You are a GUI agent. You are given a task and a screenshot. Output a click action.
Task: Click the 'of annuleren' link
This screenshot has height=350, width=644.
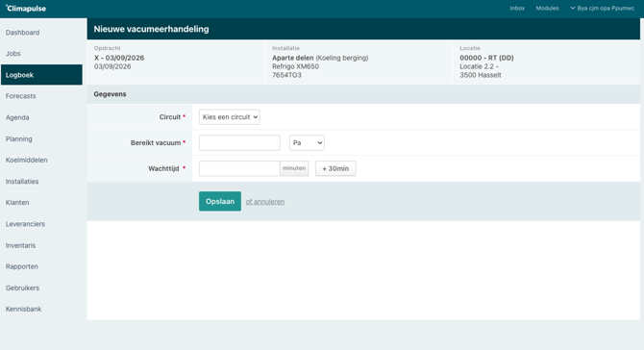[265, 201]
